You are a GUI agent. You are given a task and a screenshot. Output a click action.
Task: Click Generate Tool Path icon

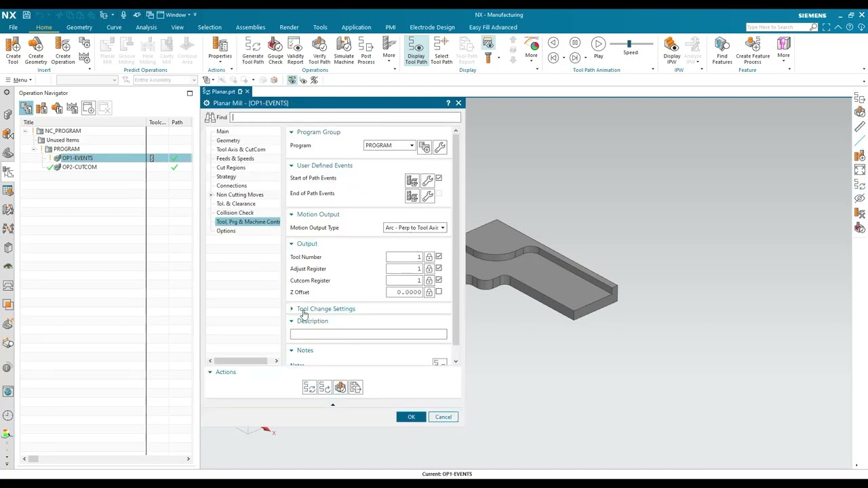coord(253,50)
